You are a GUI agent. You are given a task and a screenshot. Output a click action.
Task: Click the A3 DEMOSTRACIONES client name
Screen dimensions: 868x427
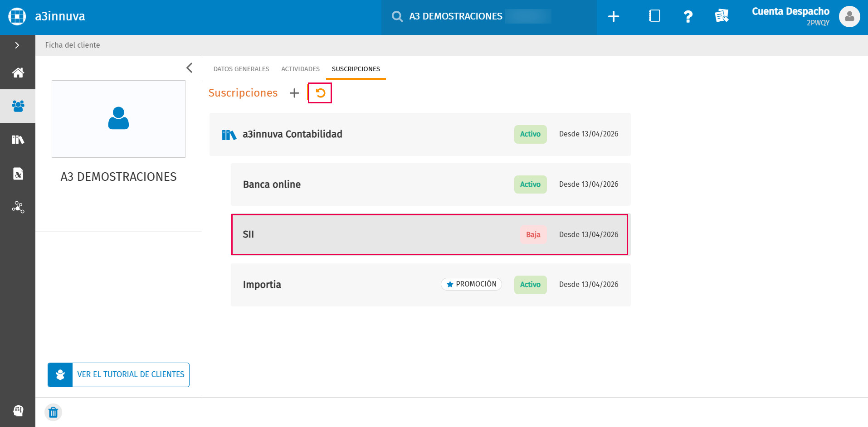coord(119,177)
